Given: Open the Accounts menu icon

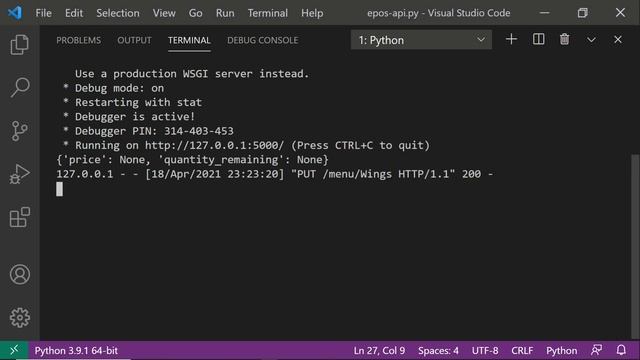Looking at the screenshot, I should tap(20, 274).
